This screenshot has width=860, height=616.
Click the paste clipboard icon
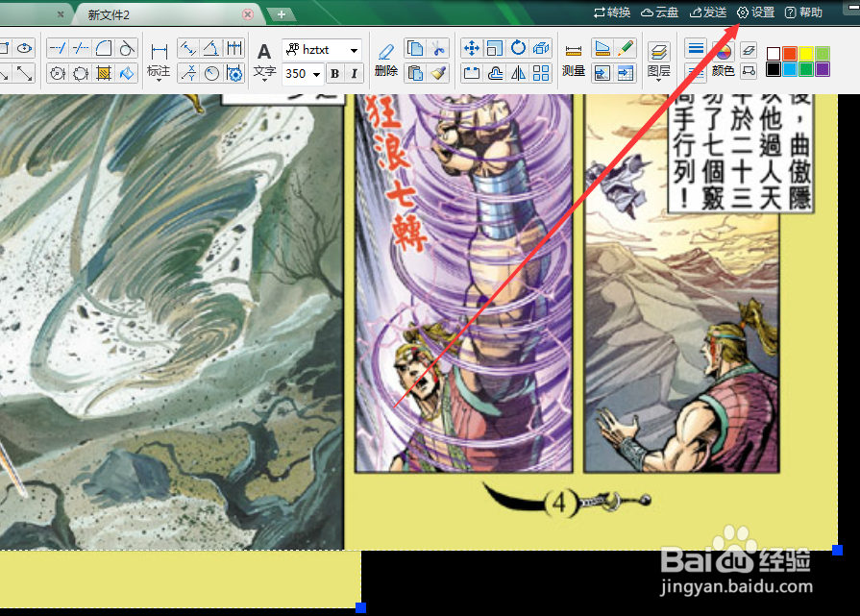coord(415,73)
